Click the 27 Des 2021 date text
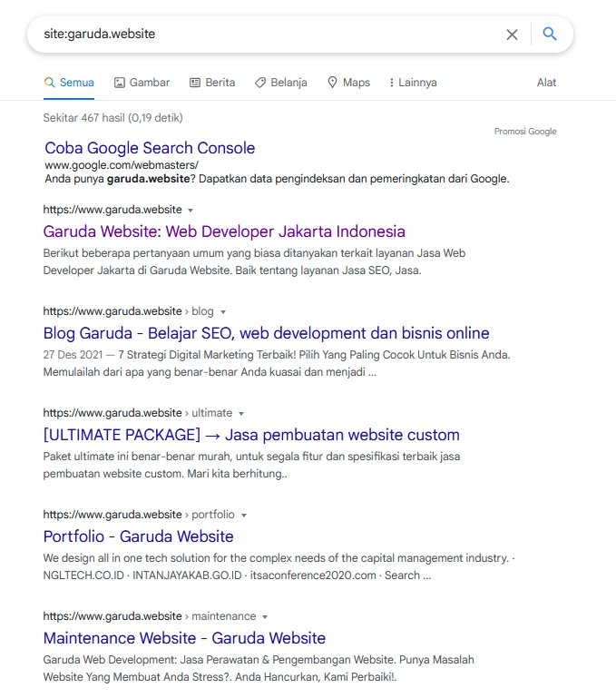The width and height of the screenshot is (616, 698). 73,355
